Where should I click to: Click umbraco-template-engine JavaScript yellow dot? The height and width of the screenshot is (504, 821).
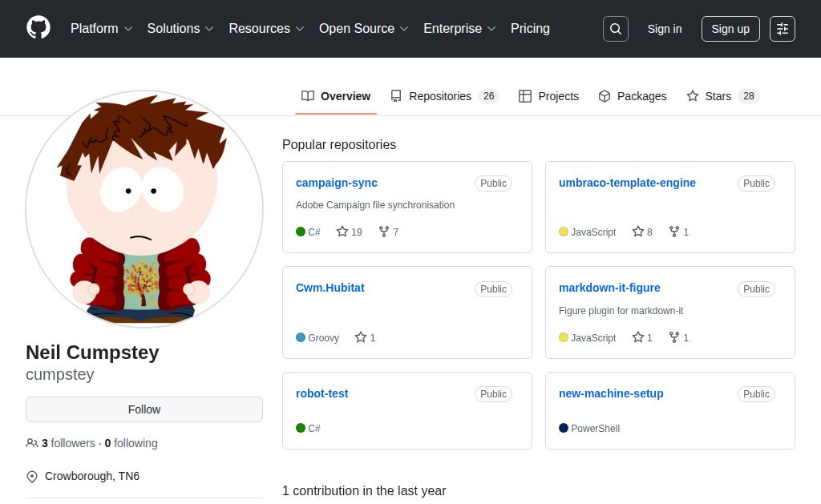tap(564, 232)
